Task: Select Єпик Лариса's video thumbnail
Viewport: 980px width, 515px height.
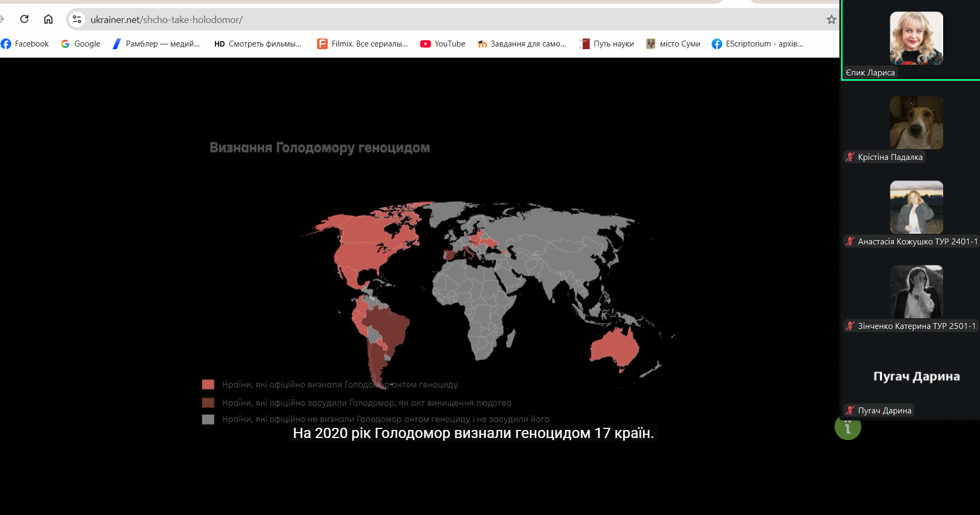Action: [x=916, y=39]
